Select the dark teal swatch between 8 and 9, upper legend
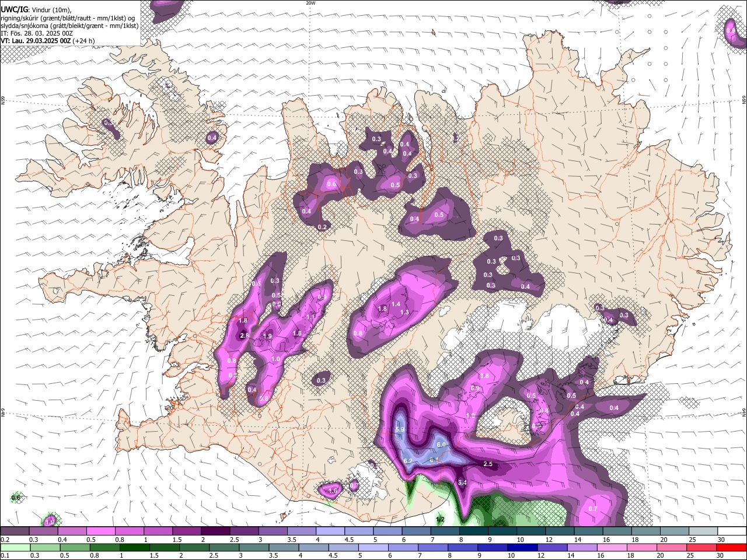 pos(474,531)
